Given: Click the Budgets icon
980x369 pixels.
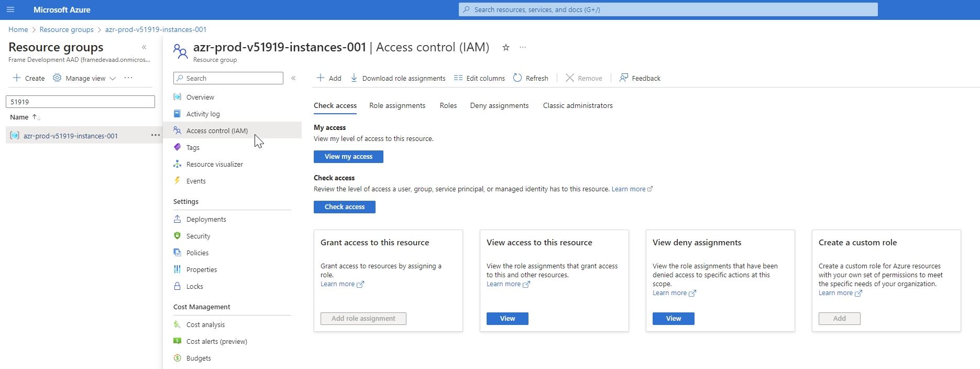Looking at the screenshot, I should pos(178,358).
